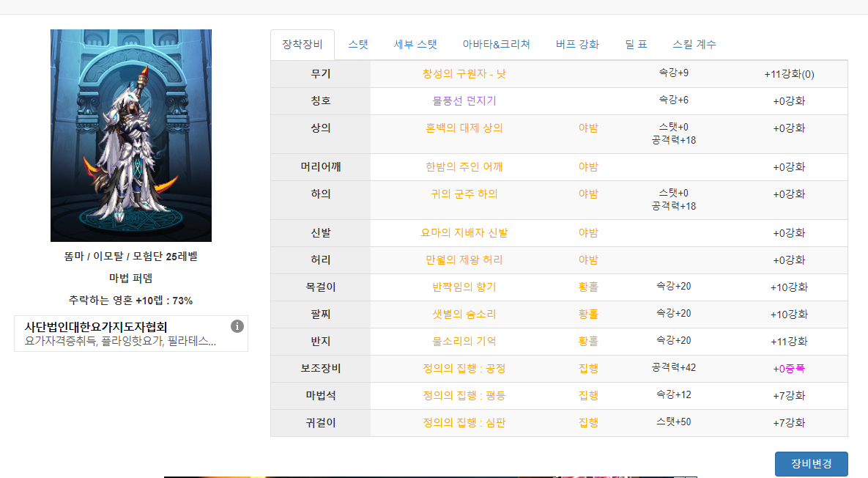Click character info 똠마 / 이모탈 / 모험단 25레벨
The image size is (868, 478).
[130, 257]
